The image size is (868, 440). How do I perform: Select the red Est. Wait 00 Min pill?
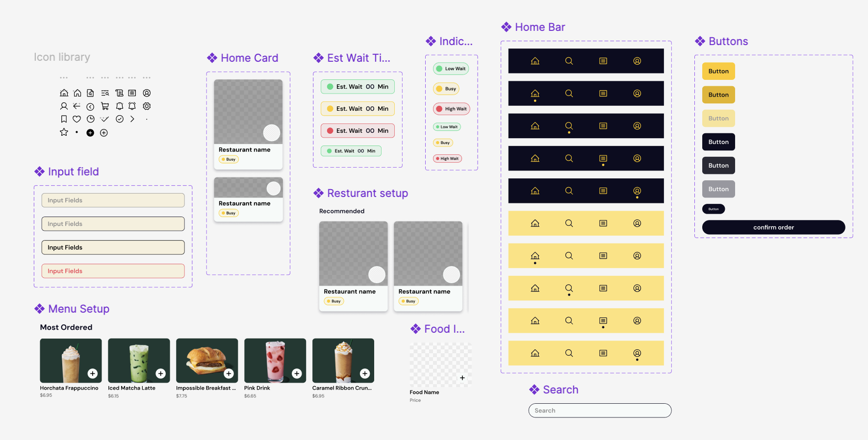pos(358,131)
